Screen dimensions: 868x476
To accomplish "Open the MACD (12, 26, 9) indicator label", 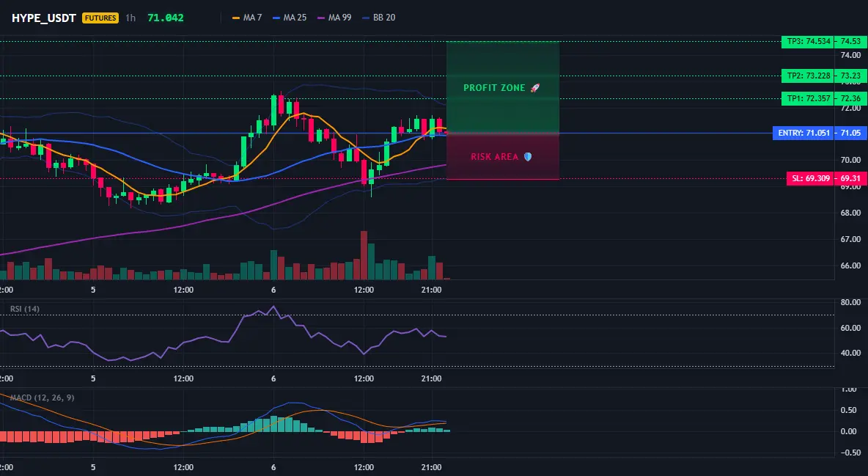I will [42, 398].
